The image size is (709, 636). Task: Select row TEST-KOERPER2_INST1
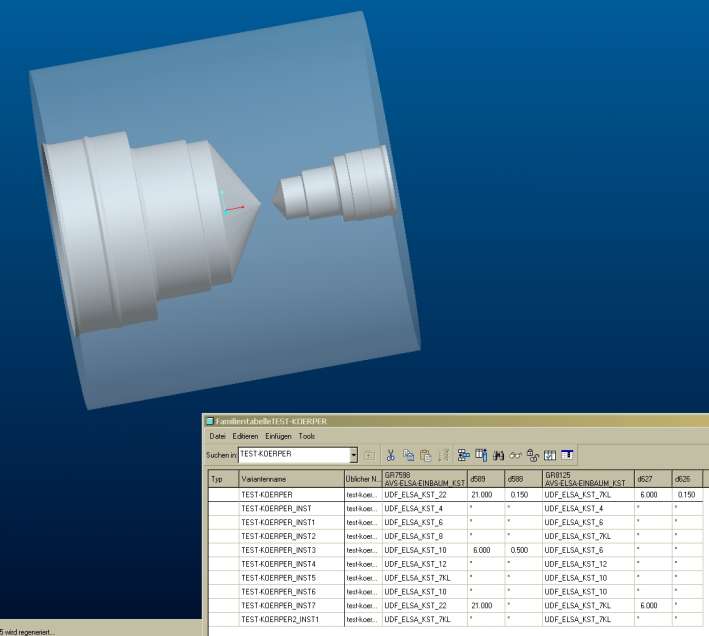(x=280, y=619)
